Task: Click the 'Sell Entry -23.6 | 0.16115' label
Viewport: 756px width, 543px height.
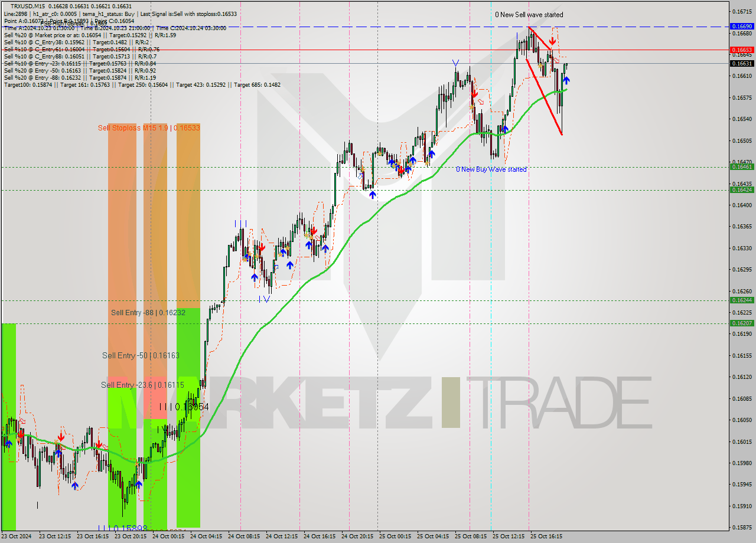Action: click(142, 385)
